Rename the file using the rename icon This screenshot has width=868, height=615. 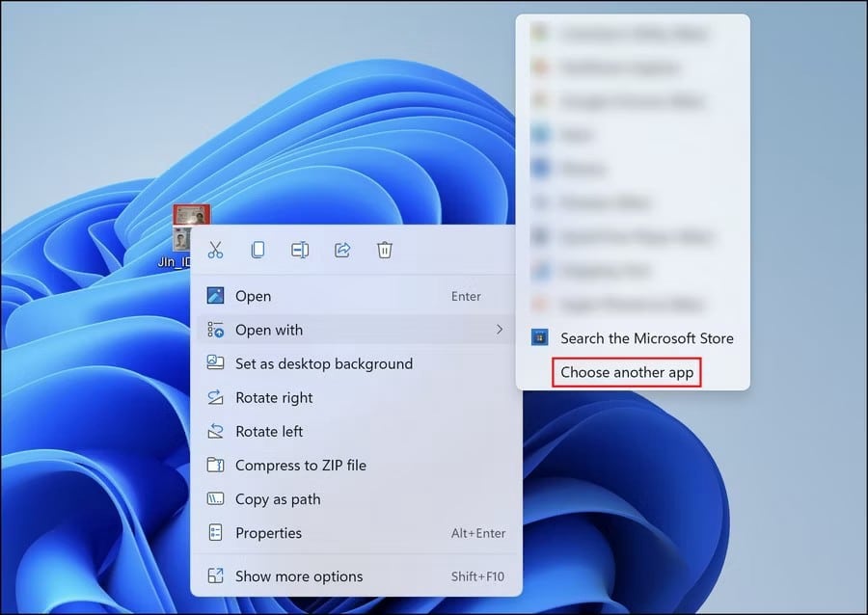[x=299, y=250]
